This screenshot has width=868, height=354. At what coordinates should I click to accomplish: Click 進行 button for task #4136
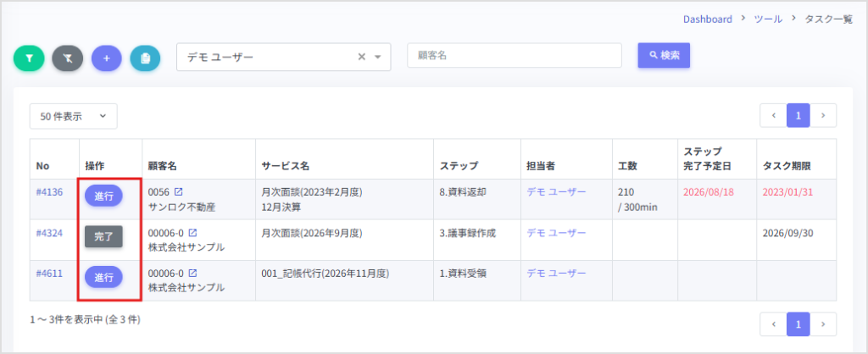point(103,196)
